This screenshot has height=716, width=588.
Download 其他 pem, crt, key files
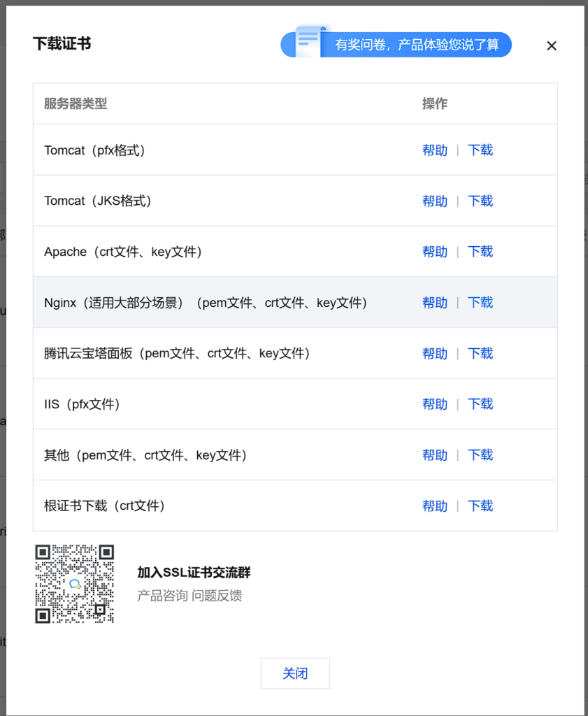point(480,455)
